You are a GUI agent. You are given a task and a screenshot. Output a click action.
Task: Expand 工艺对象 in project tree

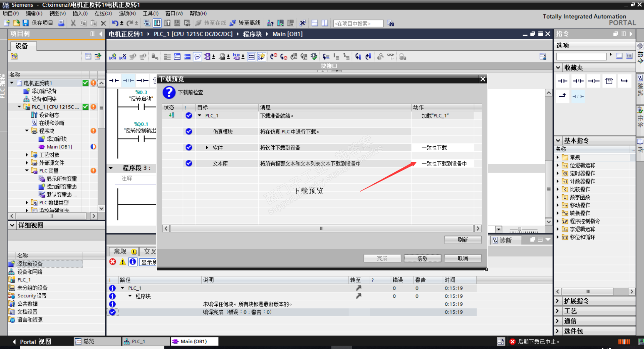click(x=27, y=155)
